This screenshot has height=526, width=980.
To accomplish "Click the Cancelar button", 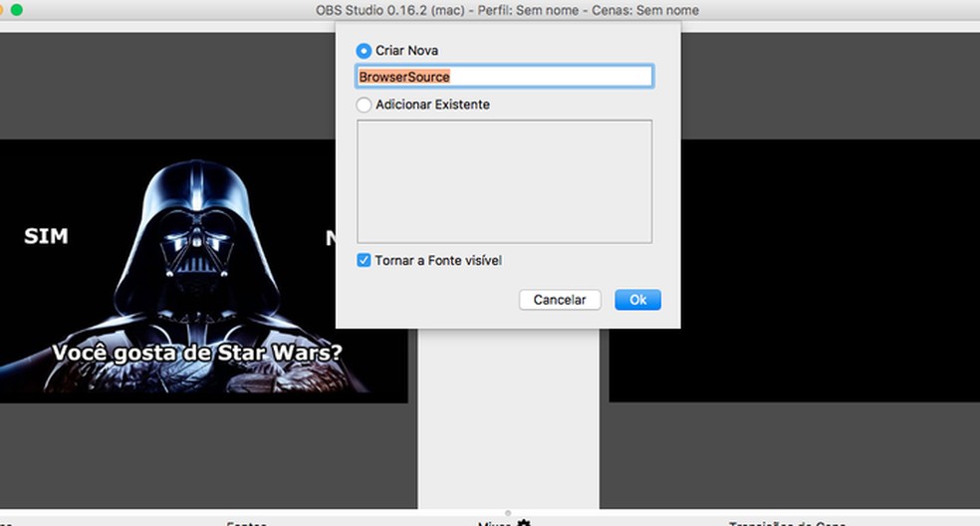I will coord(560,300).
